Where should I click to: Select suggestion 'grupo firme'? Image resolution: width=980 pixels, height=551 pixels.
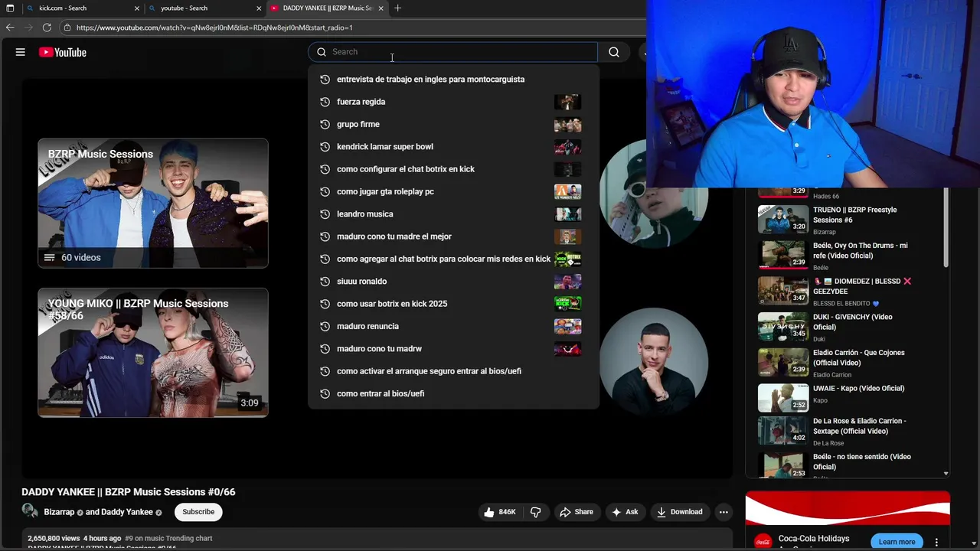[453, 124]
